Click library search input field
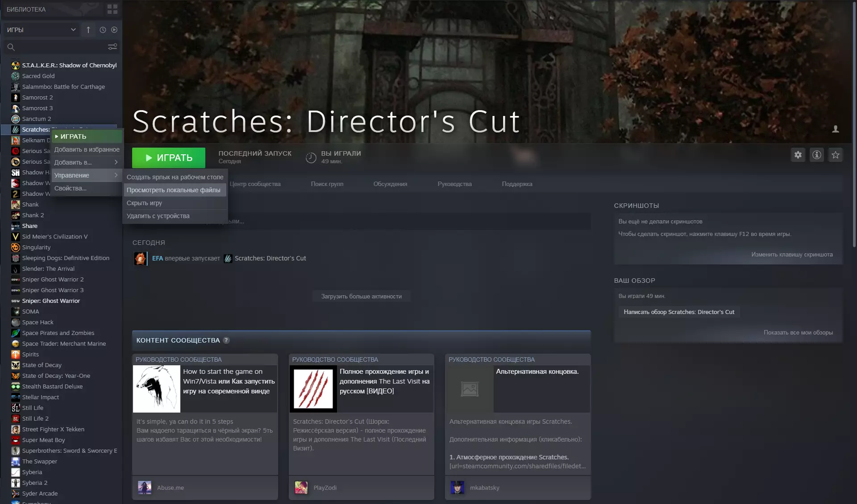The height and width of the screenshot is (504, 857). (58, 47)
